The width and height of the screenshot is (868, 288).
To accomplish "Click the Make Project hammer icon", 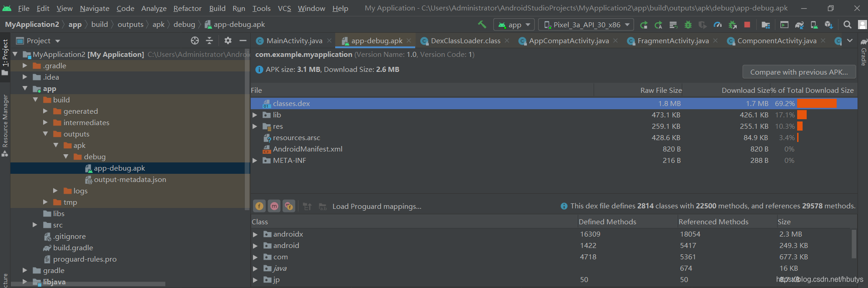I will point(482,25).
